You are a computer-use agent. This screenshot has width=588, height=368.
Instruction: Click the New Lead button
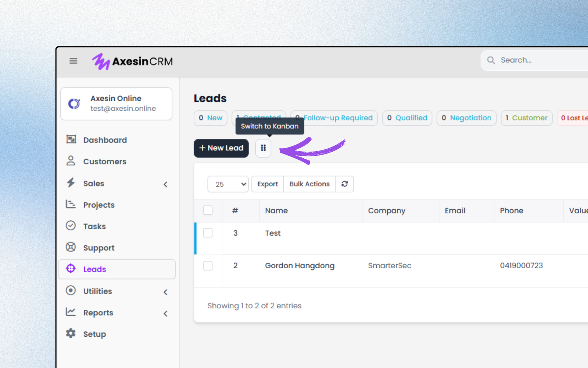point(221,148)
